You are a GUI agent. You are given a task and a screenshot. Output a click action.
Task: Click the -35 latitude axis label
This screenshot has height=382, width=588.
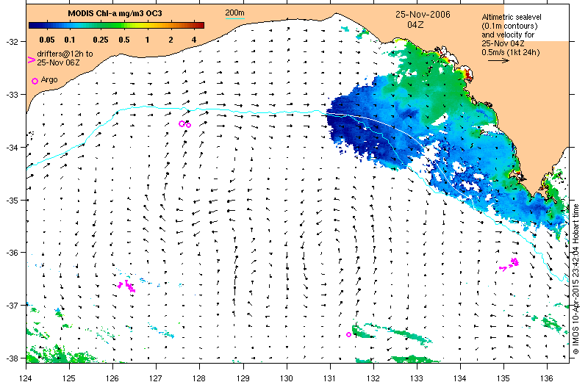pos(11,201)
